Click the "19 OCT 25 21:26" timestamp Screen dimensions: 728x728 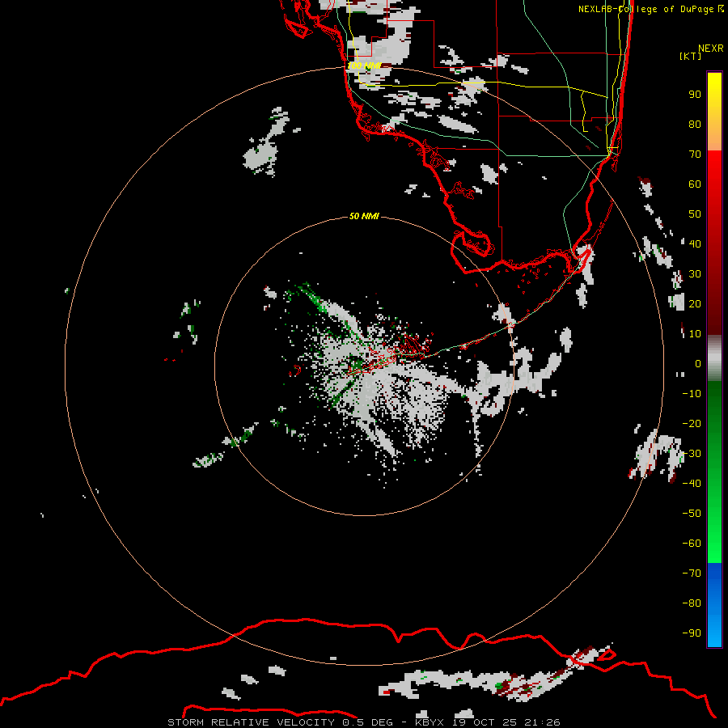pyautogui.click(x=506, y=722)
